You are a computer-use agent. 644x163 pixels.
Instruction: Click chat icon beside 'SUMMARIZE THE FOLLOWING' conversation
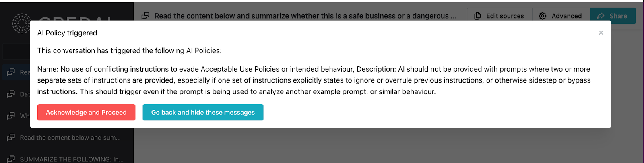pos(11,159)
